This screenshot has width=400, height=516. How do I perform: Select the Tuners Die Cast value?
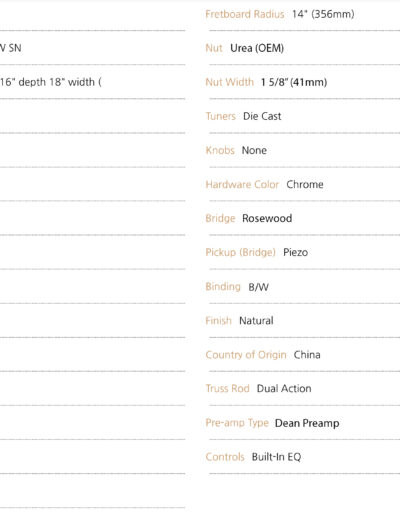[262, 116]
